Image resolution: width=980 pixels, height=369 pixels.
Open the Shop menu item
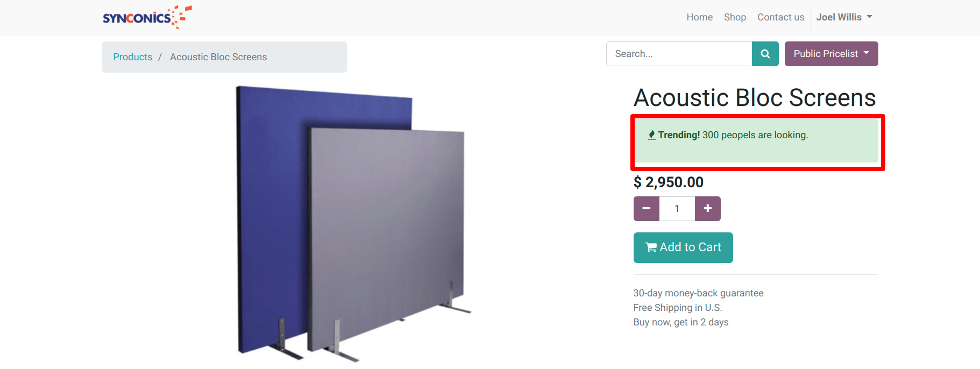[735, 17]
